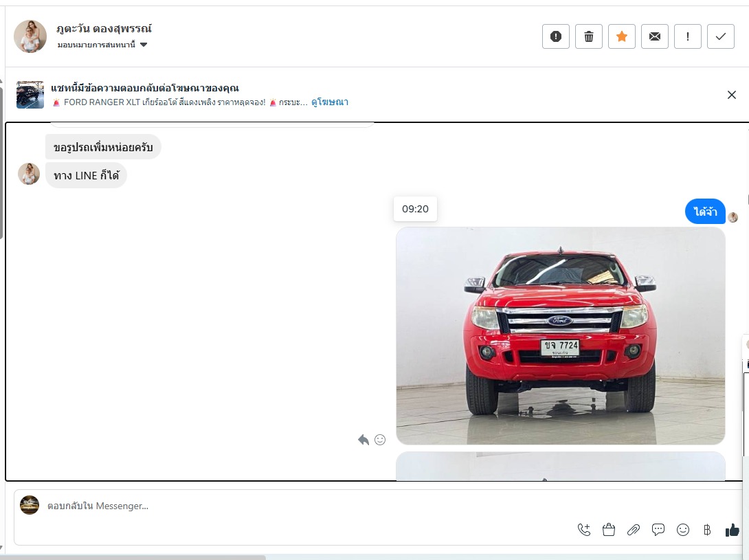Click the page avatar in the composer
Image resolution: width=749 pixels, height=560 pixels.
tap(30, 505)
